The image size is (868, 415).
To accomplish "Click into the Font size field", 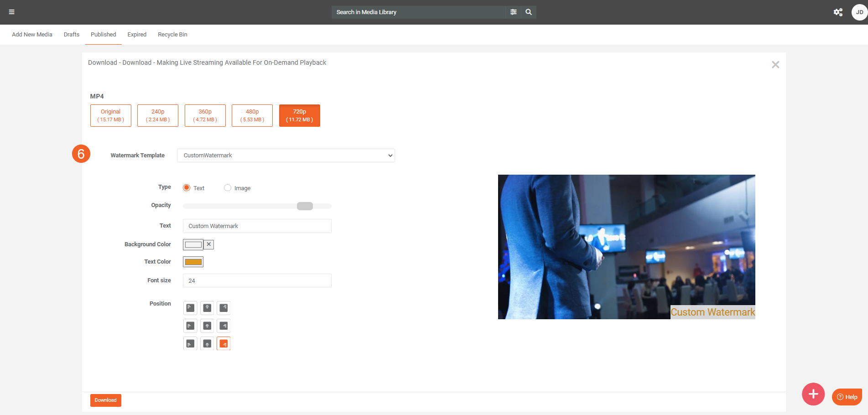I will pos(257,280).
